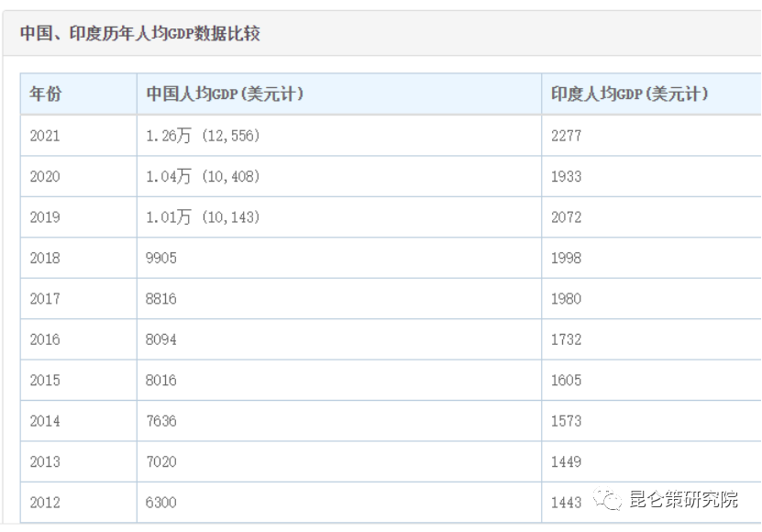Select India's 2277 value cell
Viewport: 762px width, 532px height.
566,136
